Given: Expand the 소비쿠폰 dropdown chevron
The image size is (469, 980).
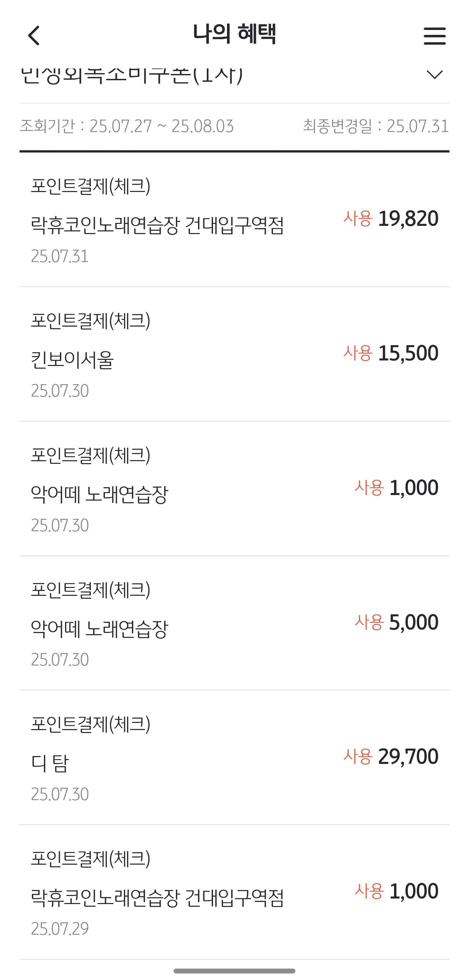Looking at the screenshot, I should [x=434, y=75].
